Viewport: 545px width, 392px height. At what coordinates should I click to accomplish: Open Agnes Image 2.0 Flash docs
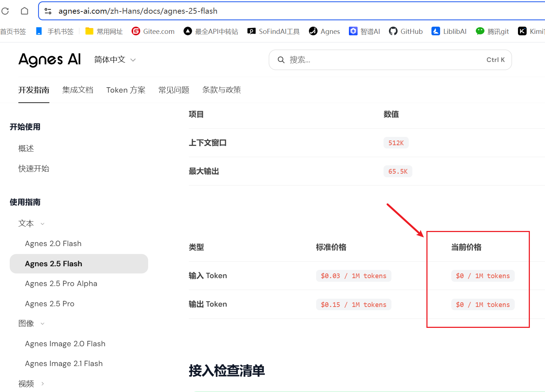coord(65,344)
